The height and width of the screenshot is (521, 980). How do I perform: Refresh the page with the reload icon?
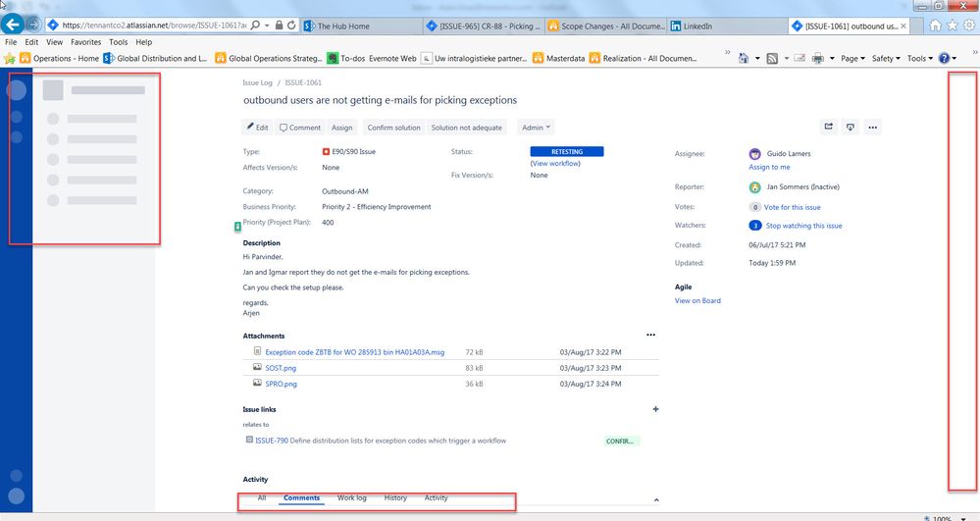coord(291,25)
